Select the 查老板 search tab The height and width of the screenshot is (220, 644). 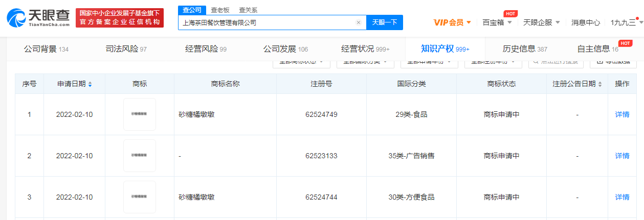point(220,10)
